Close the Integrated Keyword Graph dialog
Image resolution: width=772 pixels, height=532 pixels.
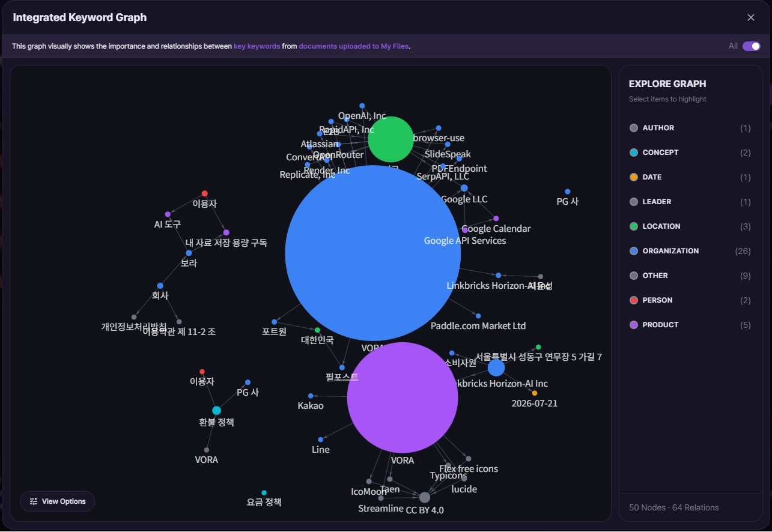point(751,17)
